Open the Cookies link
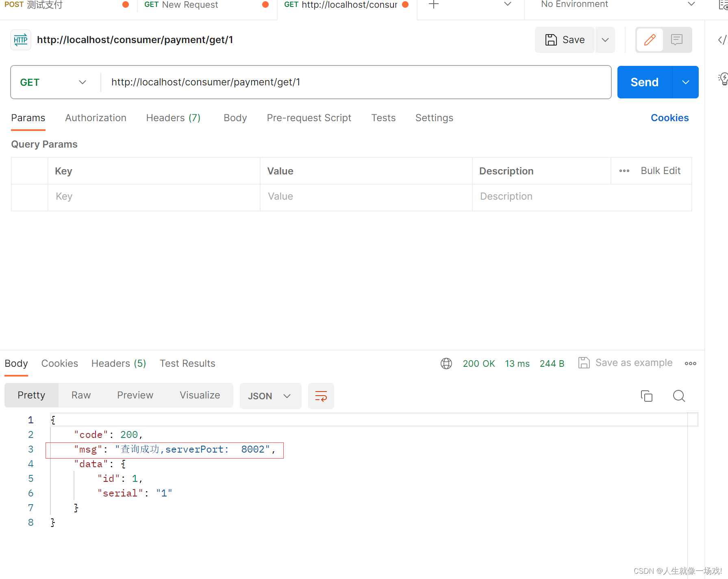This screenshot has width=728, height=579. point(669,118)
